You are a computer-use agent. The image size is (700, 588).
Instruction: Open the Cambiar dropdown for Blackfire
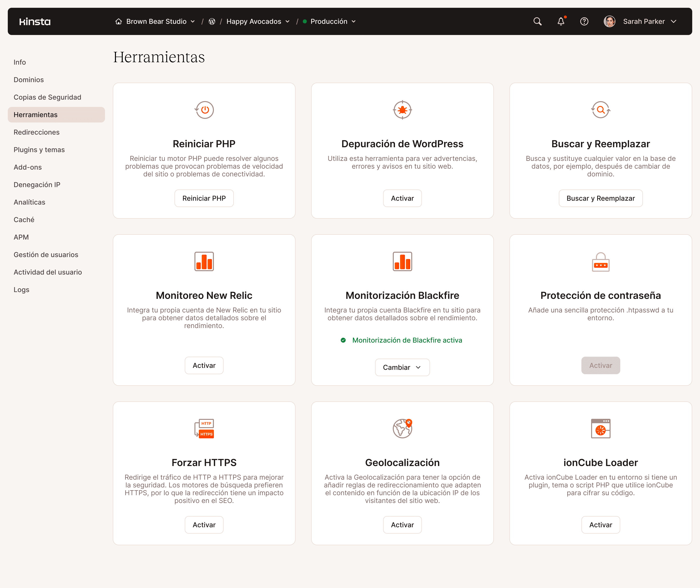tap(402, 367)
